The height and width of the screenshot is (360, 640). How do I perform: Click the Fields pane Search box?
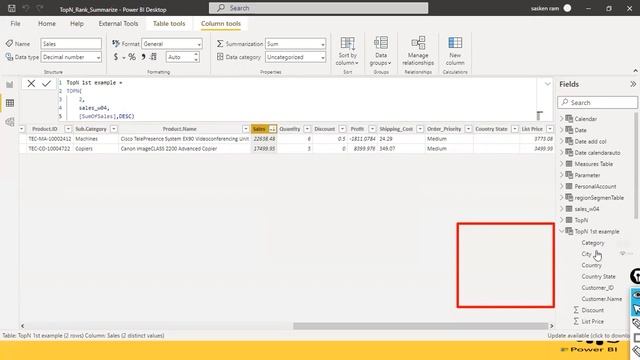click(597, 102)
